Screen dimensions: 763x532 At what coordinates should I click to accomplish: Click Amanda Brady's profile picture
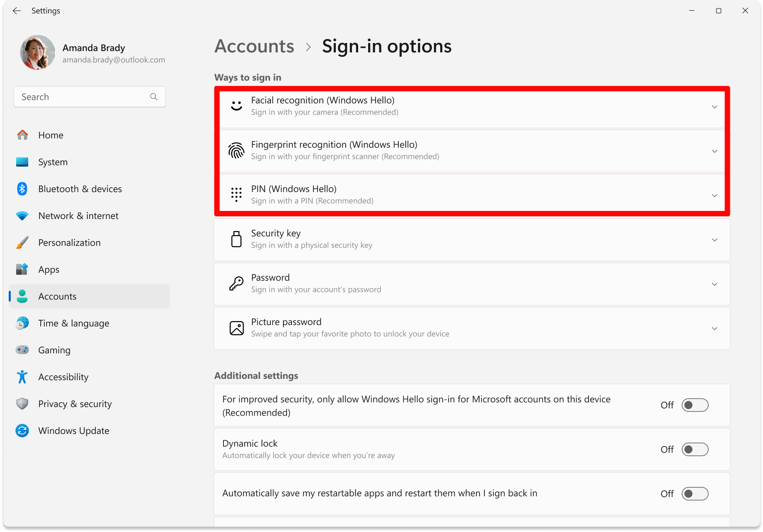pos(38,52)
